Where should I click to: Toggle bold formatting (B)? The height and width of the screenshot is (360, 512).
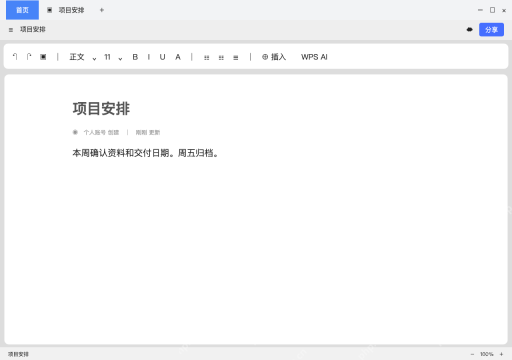pyautogui.click(x=135, y=57)
